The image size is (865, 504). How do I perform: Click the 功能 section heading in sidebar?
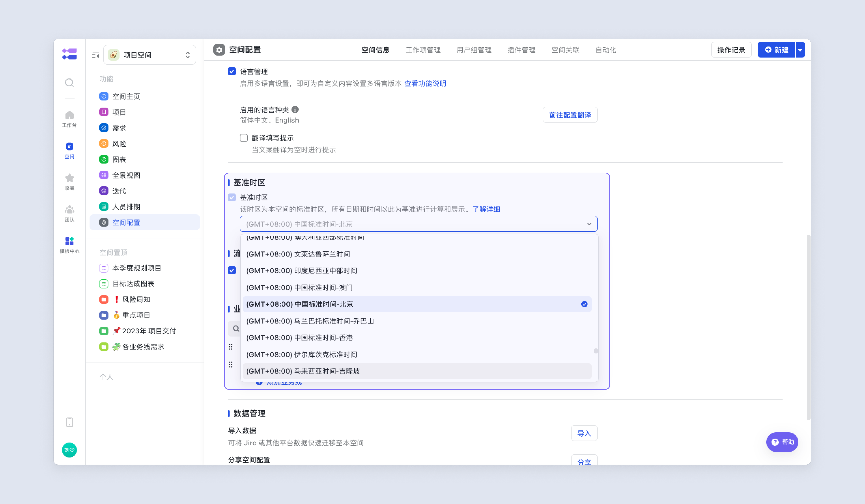click(x=106, y=79)
